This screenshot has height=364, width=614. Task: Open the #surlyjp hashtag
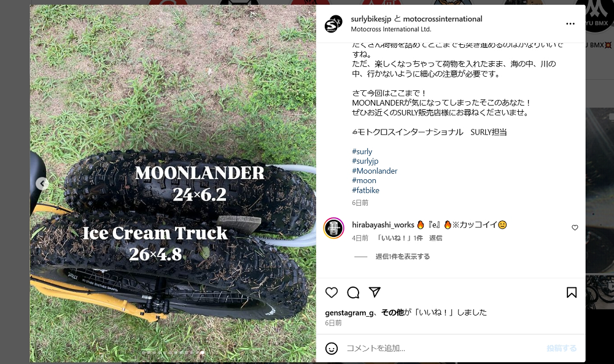click(x=365, y=161)
